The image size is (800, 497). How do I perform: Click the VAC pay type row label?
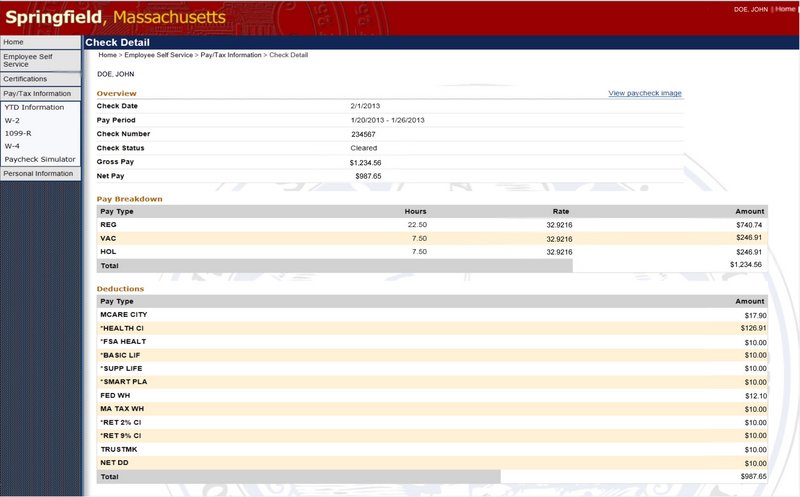[x=108, y=238]
